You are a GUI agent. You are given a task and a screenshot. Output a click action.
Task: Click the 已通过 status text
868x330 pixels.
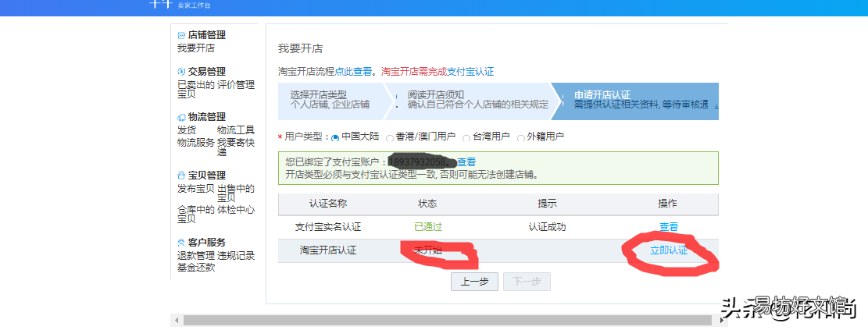428,227
